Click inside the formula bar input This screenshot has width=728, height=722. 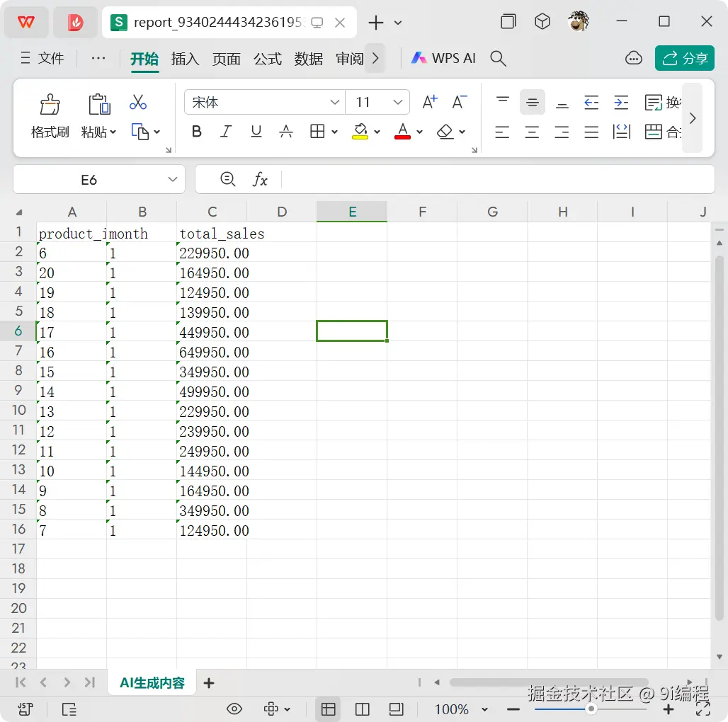(498, 180)
